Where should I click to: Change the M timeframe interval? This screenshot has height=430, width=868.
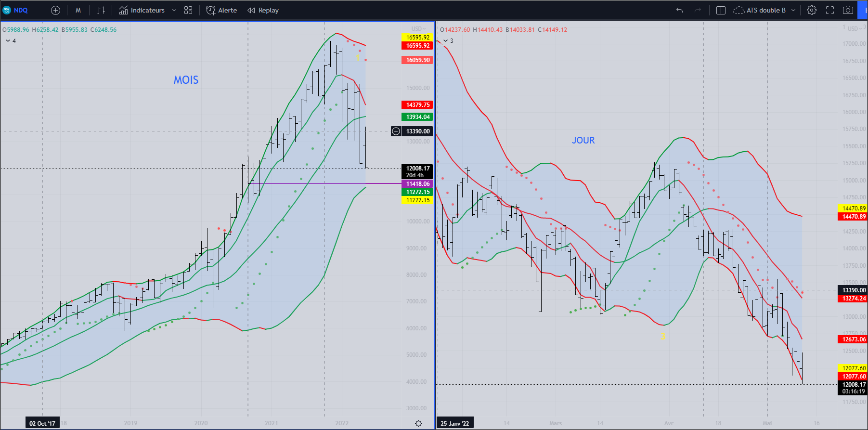[x=78, y=10]
